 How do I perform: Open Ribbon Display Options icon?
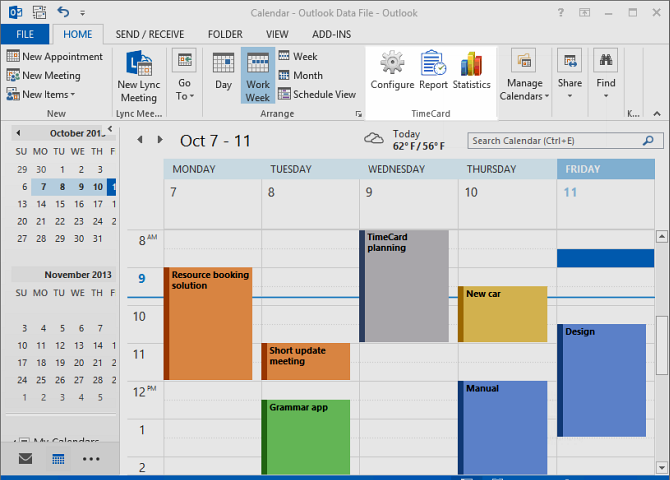tap(585, 13)
